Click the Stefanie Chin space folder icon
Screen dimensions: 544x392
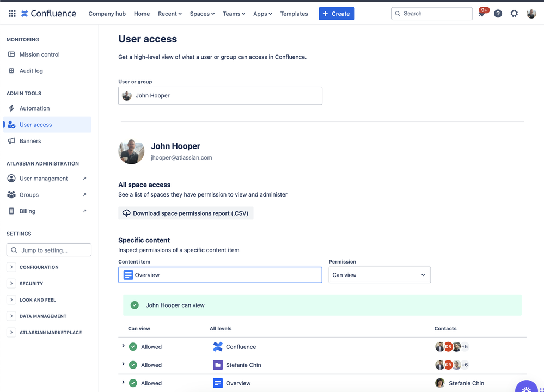pyautogui.click(x=217, y=365)
